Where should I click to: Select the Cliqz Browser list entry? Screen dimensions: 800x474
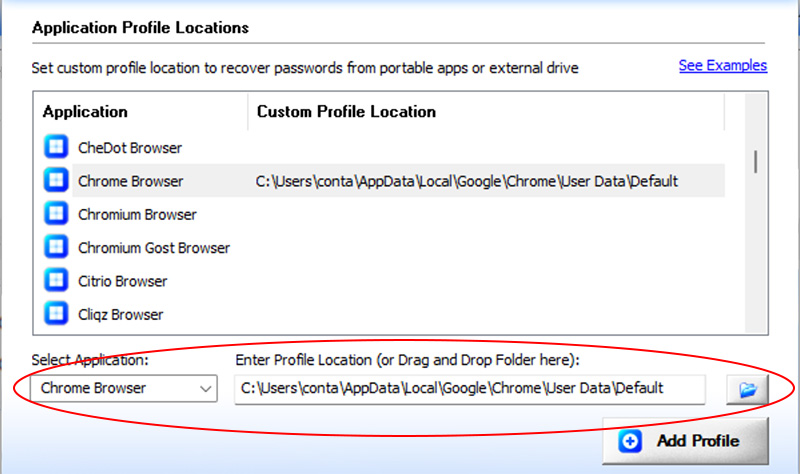click(120, 314)
